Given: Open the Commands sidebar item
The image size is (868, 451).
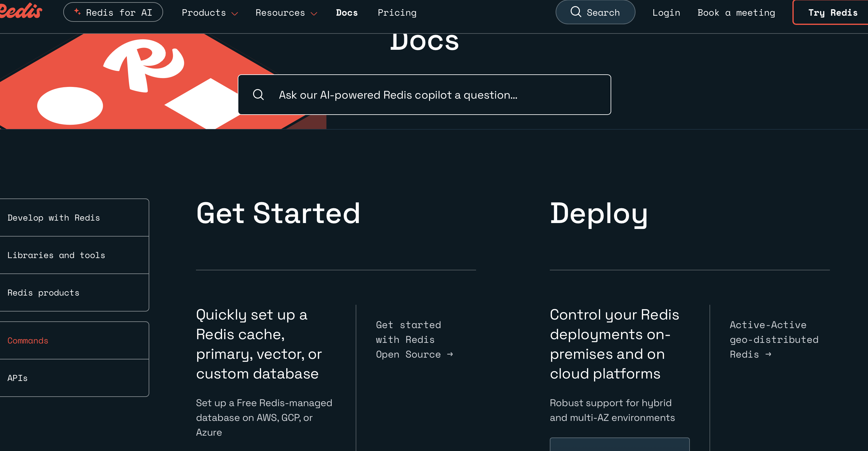Looking at the screenshot, I should pos(28,340).
